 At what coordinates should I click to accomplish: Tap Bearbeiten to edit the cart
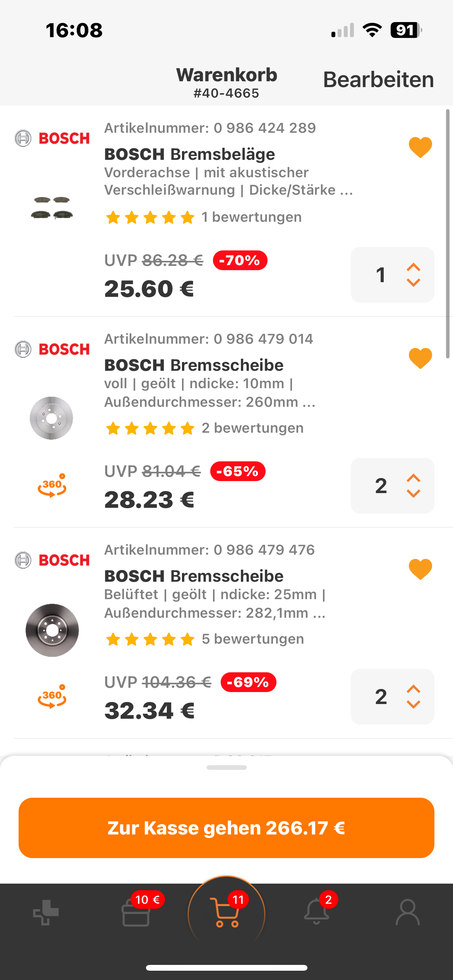coord(378,80)
